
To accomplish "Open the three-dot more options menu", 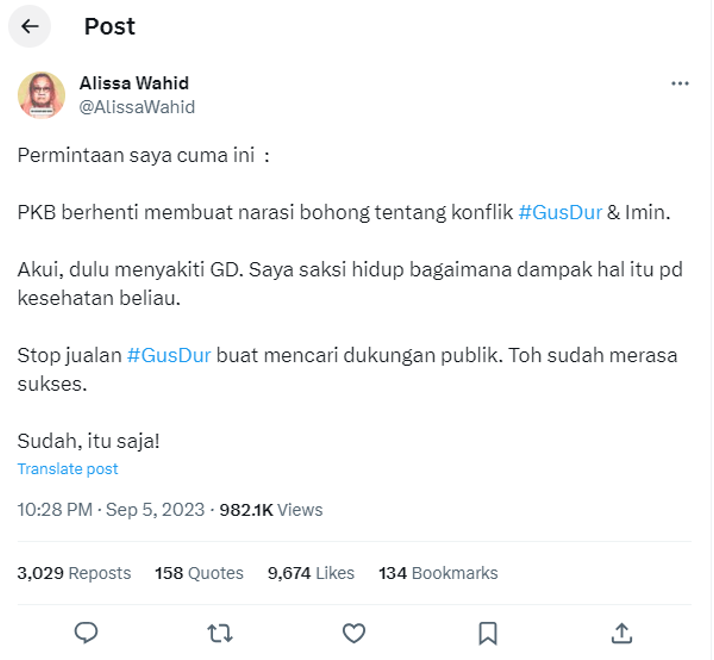I will pyautogui.click(x=680, y=84).
